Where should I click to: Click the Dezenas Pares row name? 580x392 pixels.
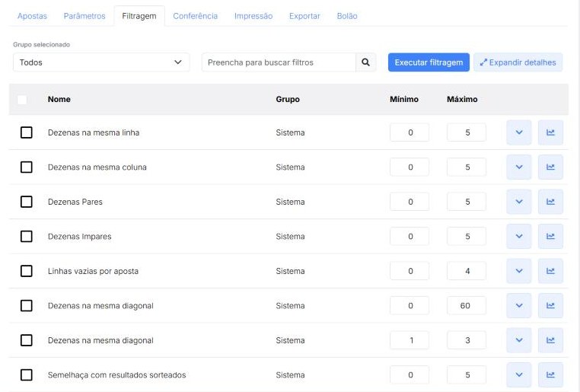tap(75, 202)
